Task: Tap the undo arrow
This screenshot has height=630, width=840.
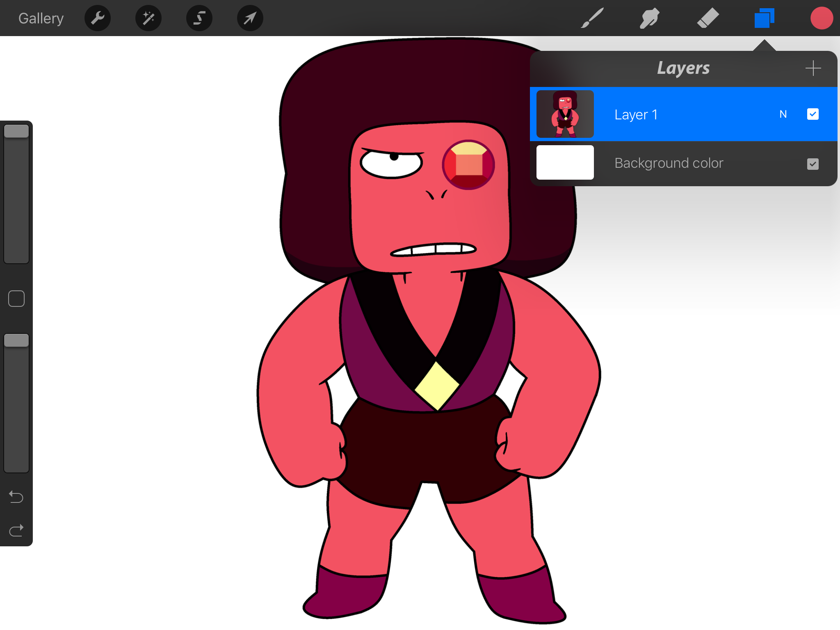Action: 16,496
